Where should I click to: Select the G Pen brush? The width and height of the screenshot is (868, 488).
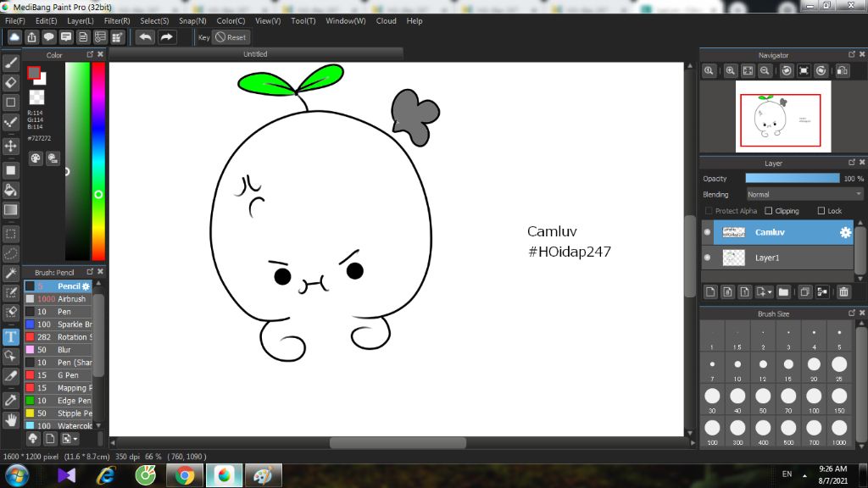pos(58,375)
